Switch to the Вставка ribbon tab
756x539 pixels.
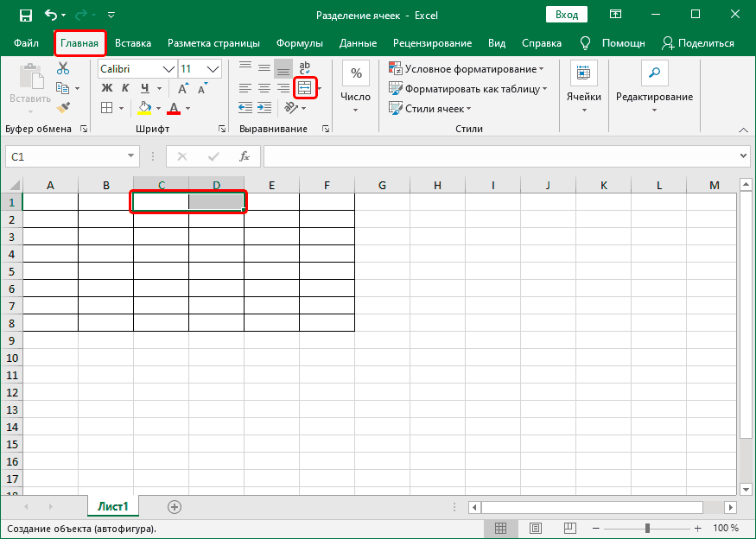click(132, 43)
